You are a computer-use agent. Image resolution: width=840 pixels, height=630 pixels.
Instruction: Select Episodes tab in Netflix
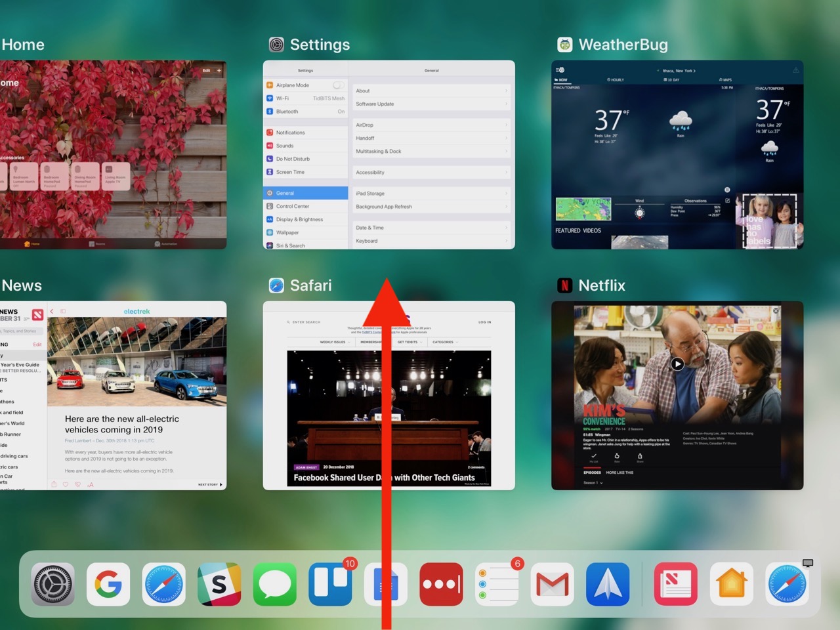(593, 472)
